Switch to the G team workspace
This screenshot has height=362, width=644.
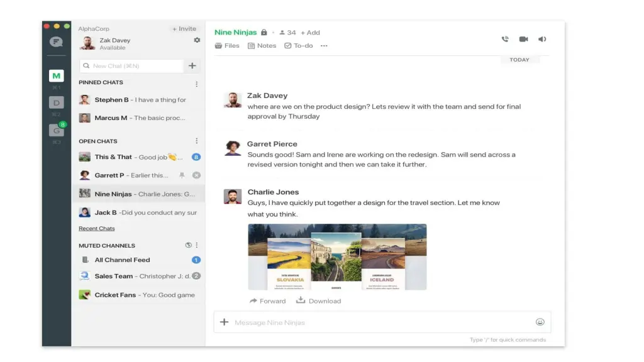point(56,131)
